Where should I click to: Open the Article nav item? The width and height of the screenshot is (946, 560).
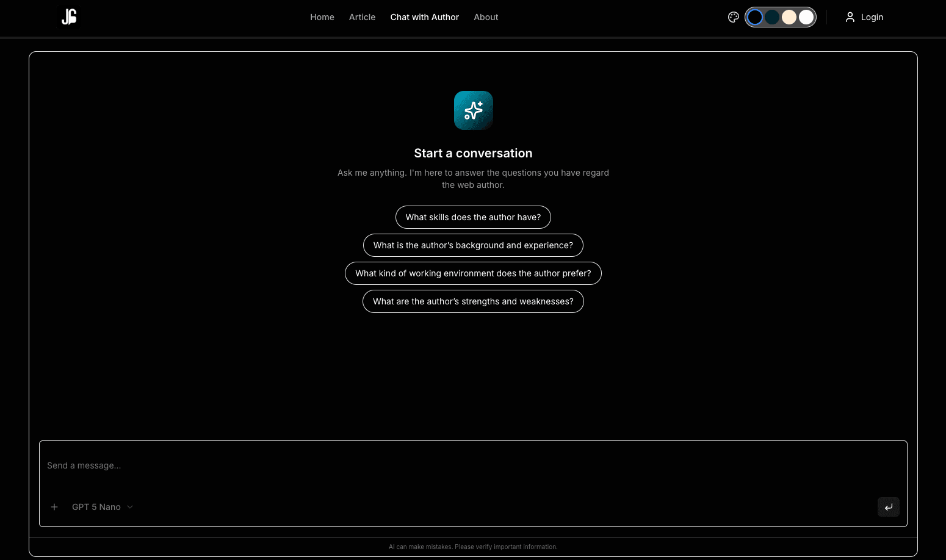362,17
